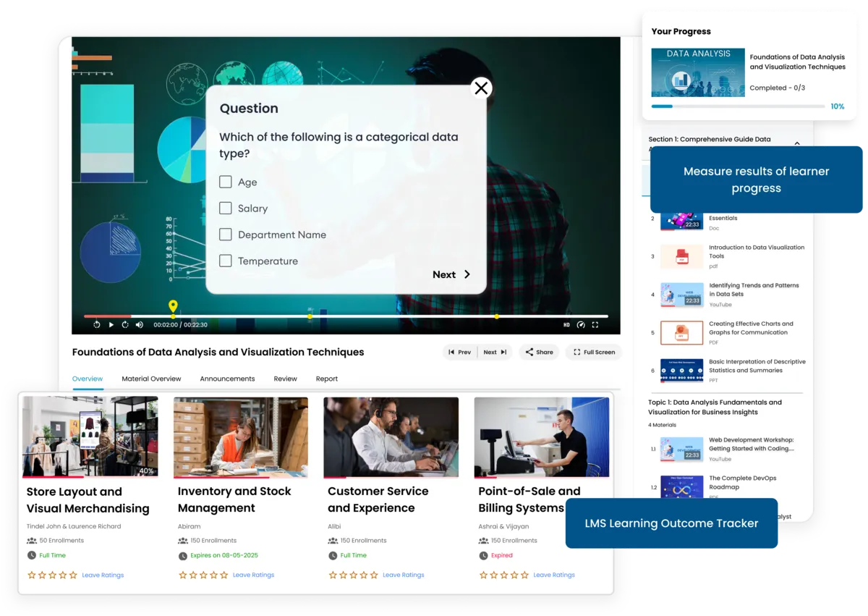Click Leave Ratings for Inventory and Stock Management
Viewport: 868px width, 616px height.
253,575
